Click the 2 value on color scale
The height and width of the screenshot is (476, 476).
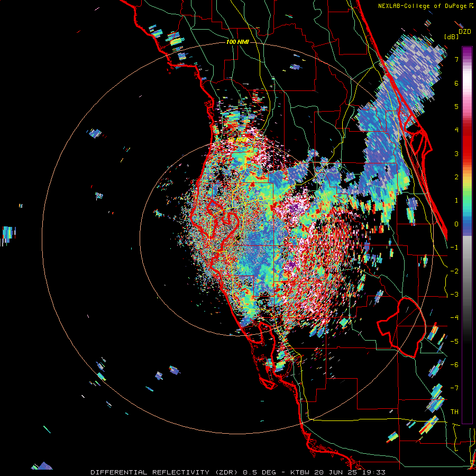456,177
